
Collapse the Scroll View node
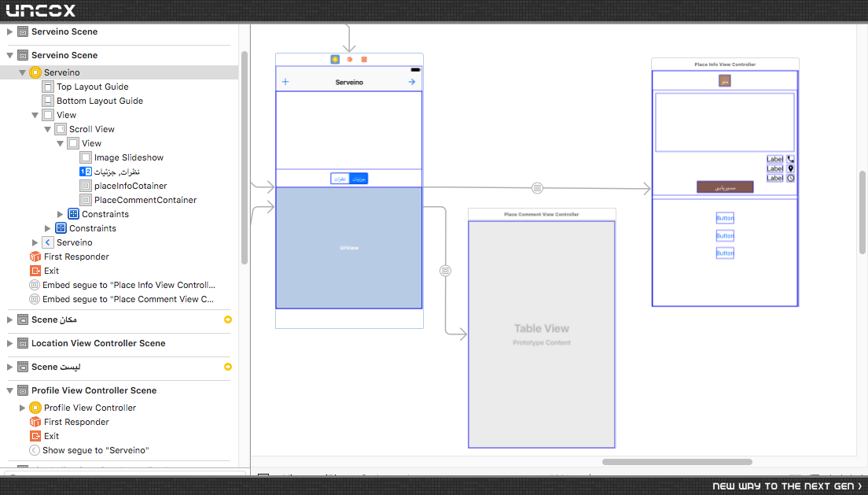[x=48, y=130]
